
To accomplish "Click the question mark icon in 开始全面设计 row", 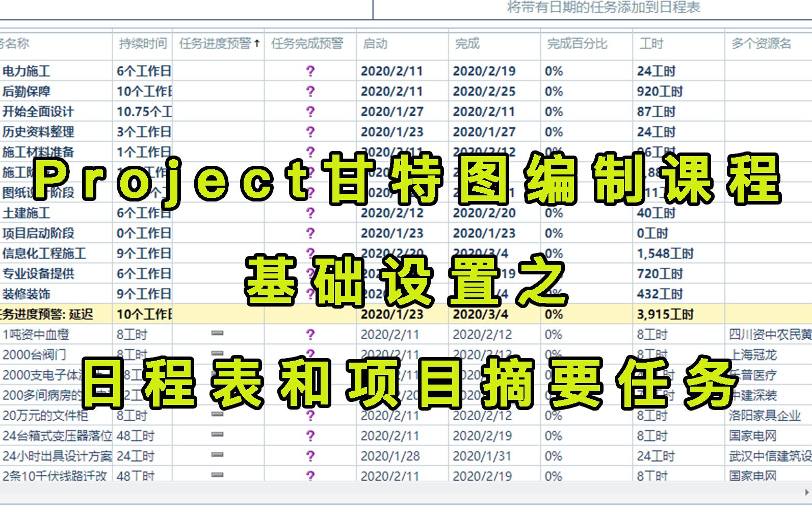I will [x=310, y=112].
